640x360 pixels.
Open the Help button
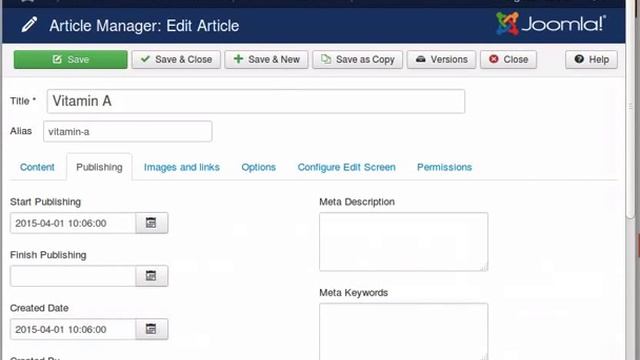tap(591, 60)
